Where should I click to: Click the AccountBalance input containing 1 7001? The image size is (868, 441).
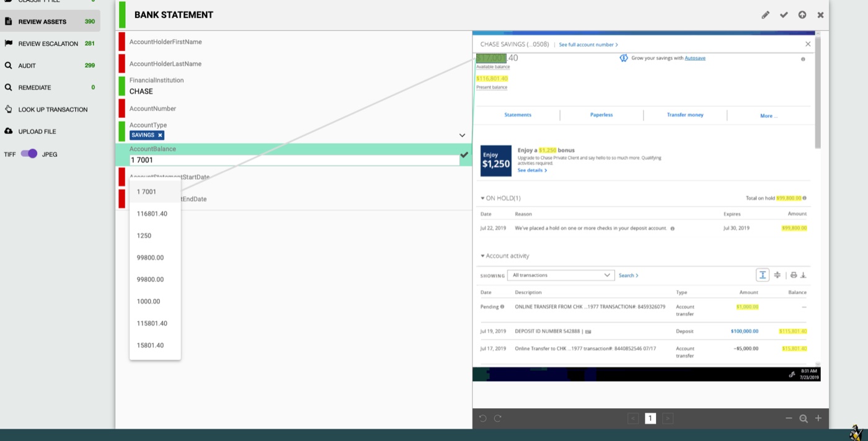tap(294, 160)
